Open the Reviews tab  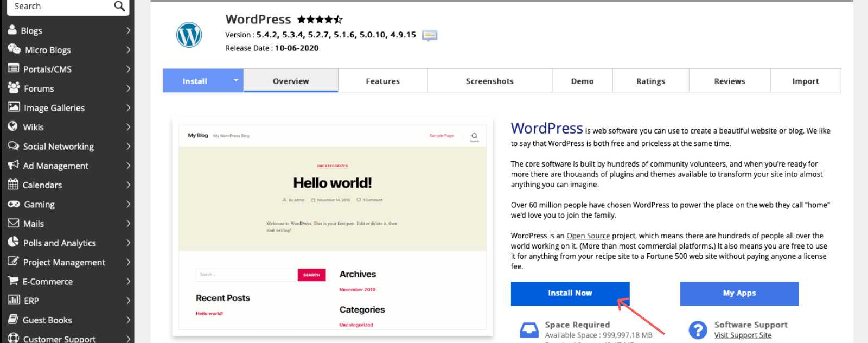point(730,81)
